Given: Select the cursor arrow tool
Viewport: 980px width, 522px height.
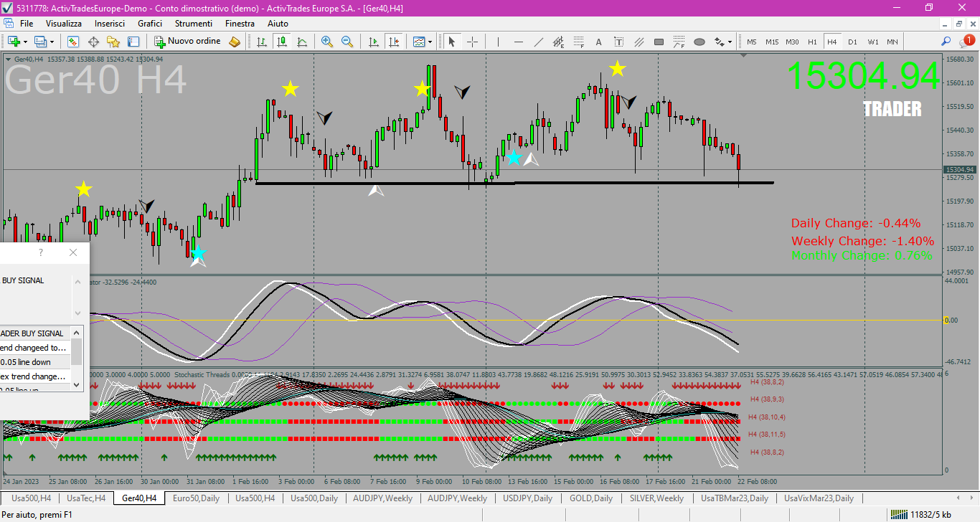Looking at the screenshot, I should pyautogui.click(x=452, y=42).
